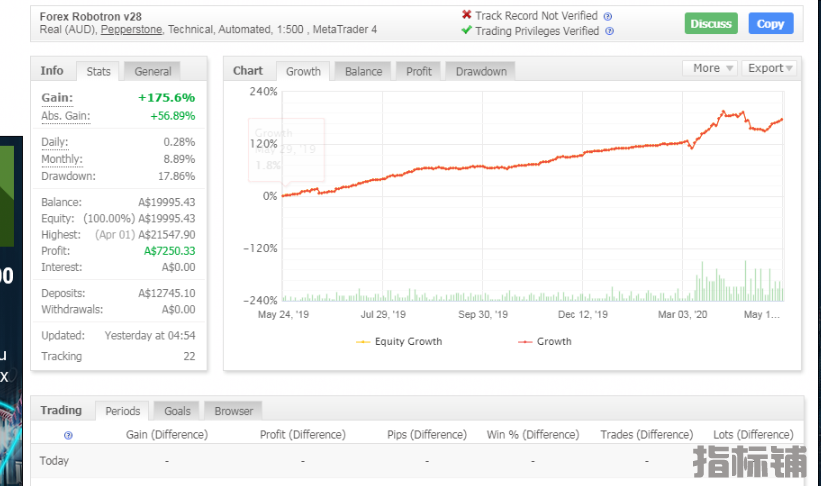Toggle Equity Growth series via legend label
Image resolution: width=821 pixels, height=486 pixels.
[408, 342]
